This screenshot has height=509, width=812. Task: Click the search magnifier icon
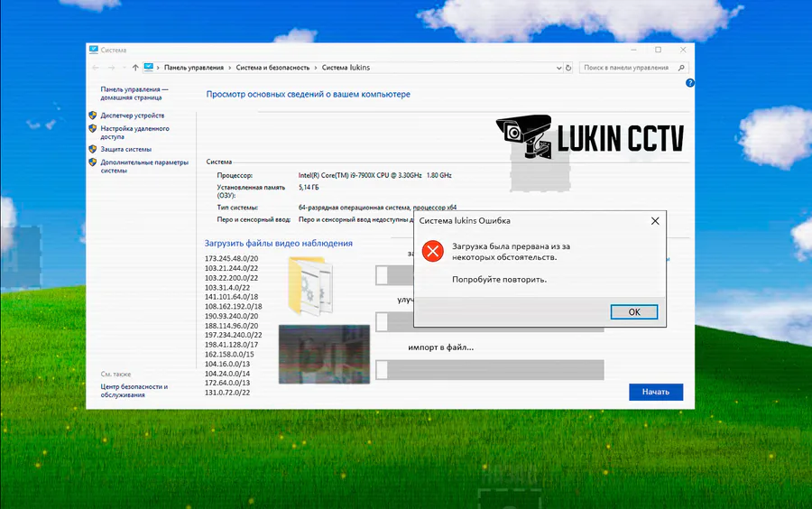point(681,68)
